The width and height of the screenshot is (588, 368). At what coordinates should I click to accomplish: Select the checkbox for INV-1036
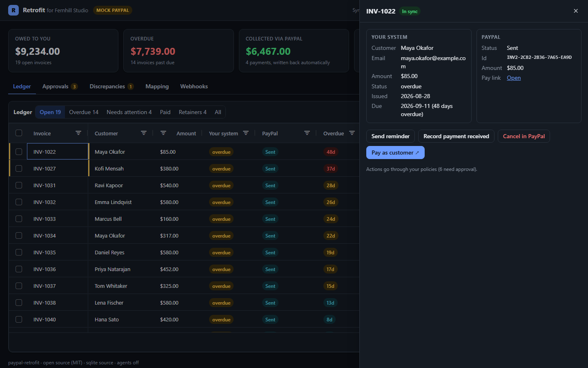(x=19, y=269)
